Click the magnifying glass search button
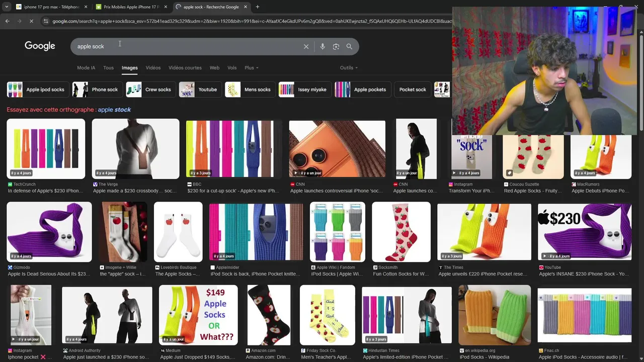 pos(349,46)
